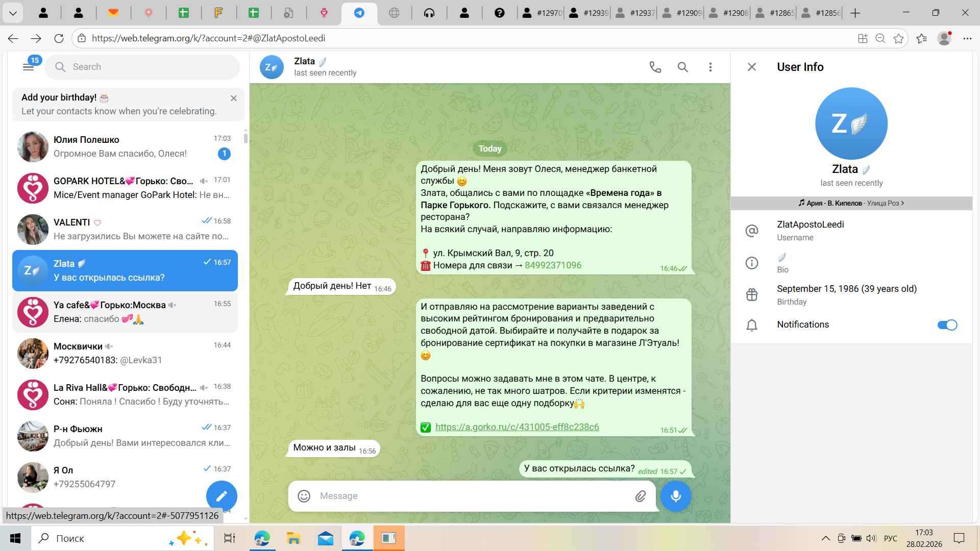This screenshot has height=551, width=980.
Task: Show hidden system tray icons
Action: tap(825, 538)
